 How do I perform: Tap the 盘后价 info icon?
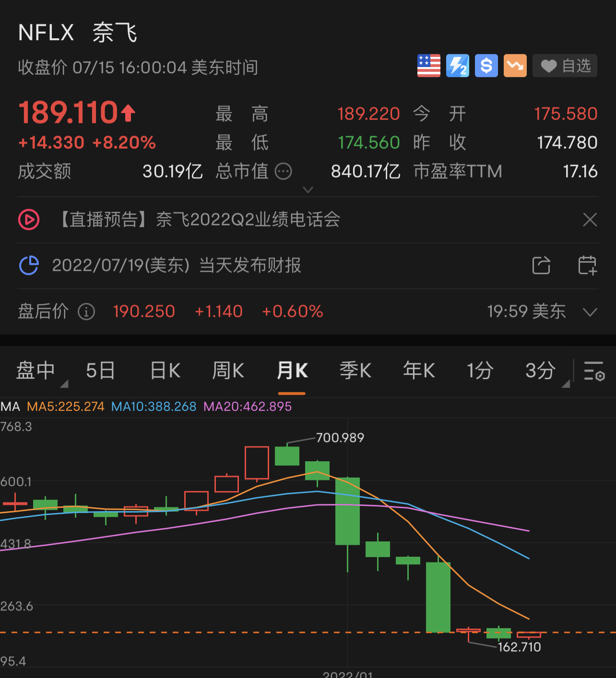86,312
